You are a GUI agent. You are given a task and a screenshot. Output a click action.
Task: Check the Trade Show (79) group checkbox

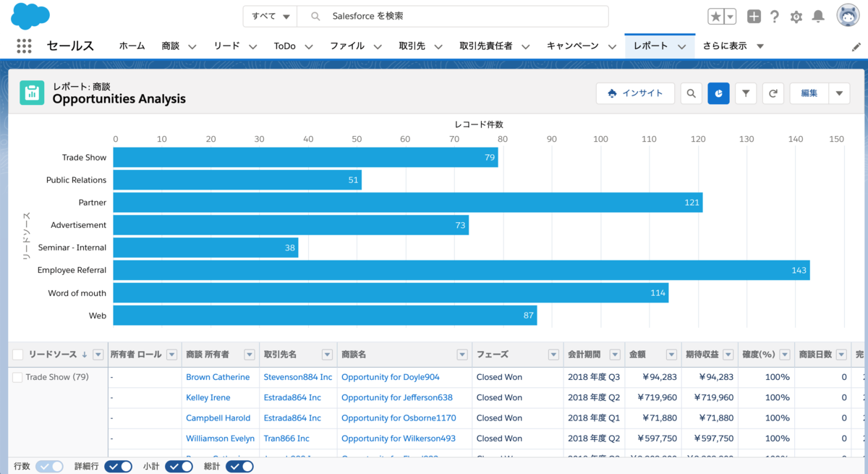click(x=18, y=377)
